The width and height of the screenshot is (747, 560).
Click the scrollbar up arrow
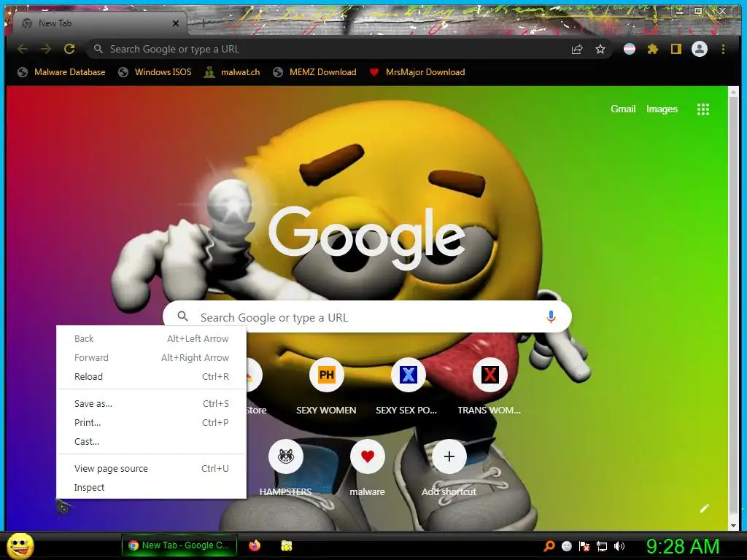[x=734, y=91]
